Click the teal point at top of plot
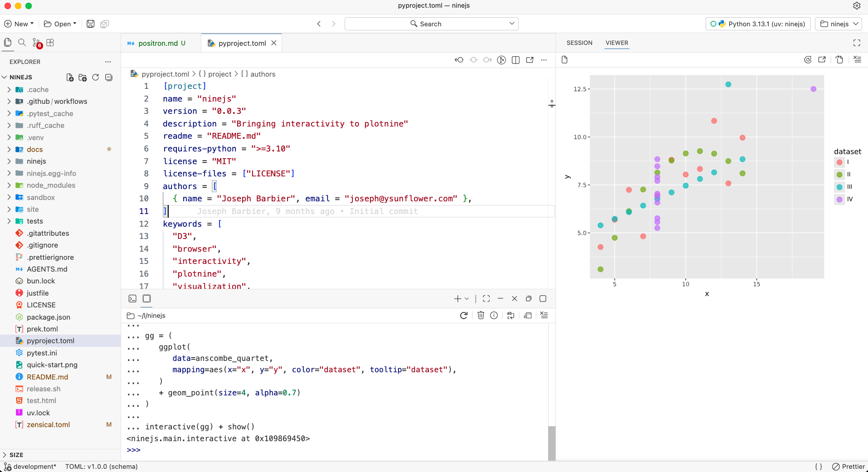868x472 pixels. (x=728, y=84)
